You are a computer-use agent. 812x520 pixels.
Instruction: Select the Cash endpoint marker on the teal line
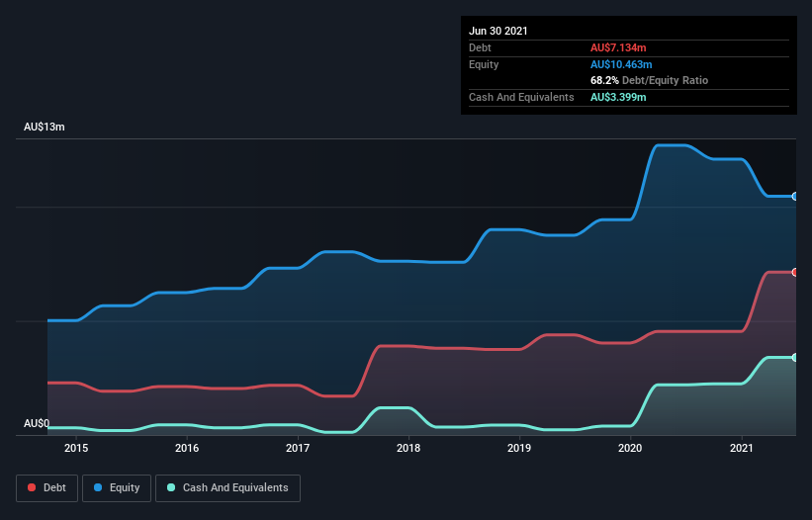(795, 358)
